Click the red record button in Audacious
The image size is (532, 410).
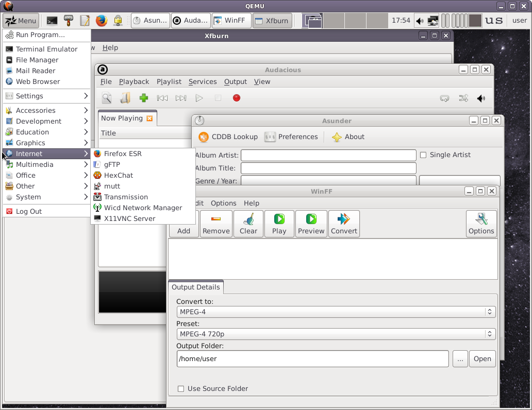(x=237, y=98)
